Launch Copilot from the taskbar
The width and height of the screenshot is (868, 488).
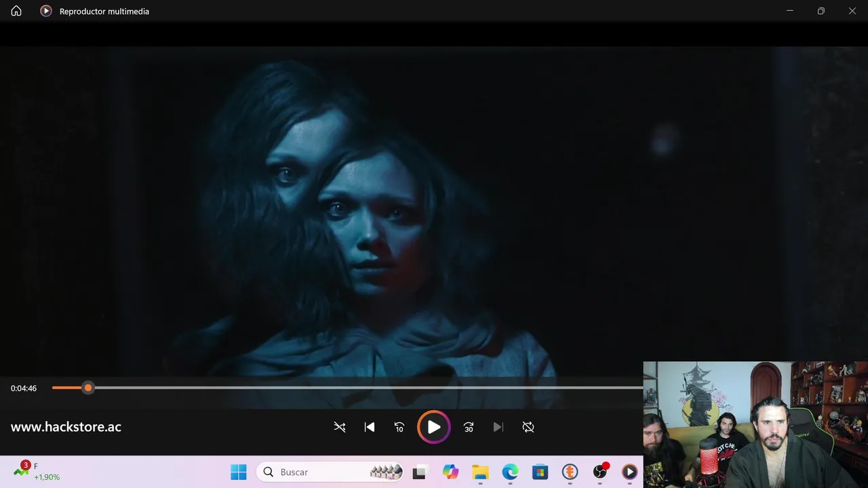click(450, 472)
